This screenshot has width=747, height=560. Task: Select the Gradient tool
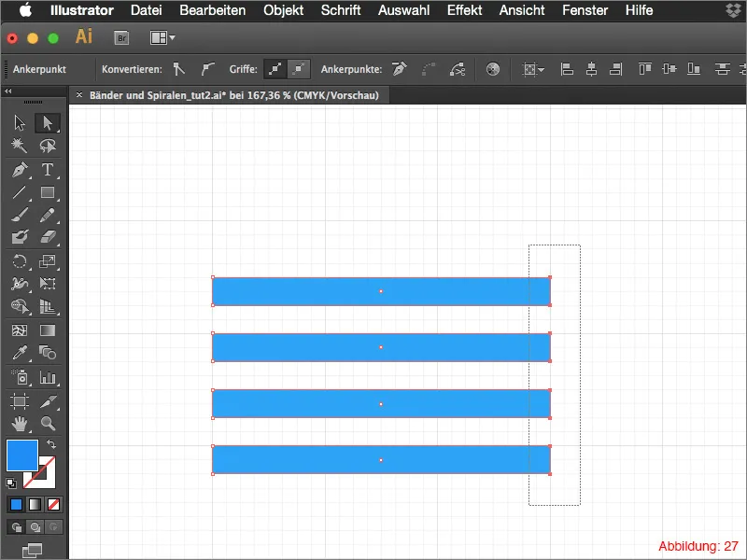[x=48, y=330]
